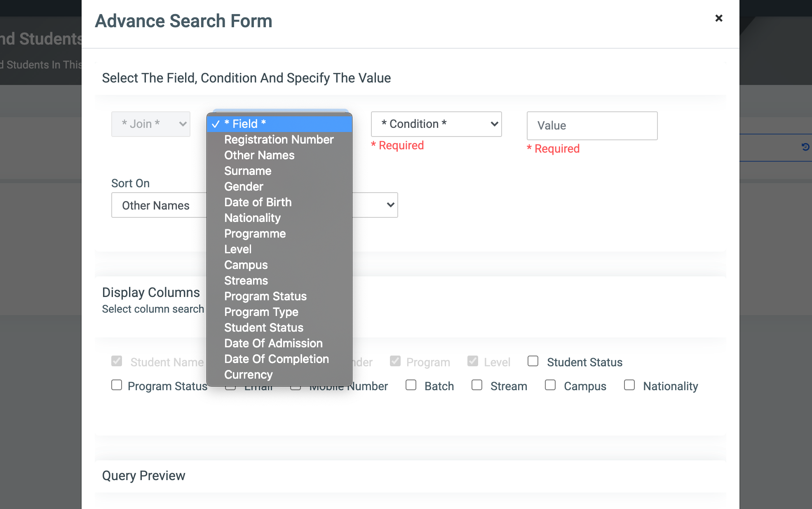Toggle the Student Status checkbox
Screen dimensions: 812x509
coord(533,361)
